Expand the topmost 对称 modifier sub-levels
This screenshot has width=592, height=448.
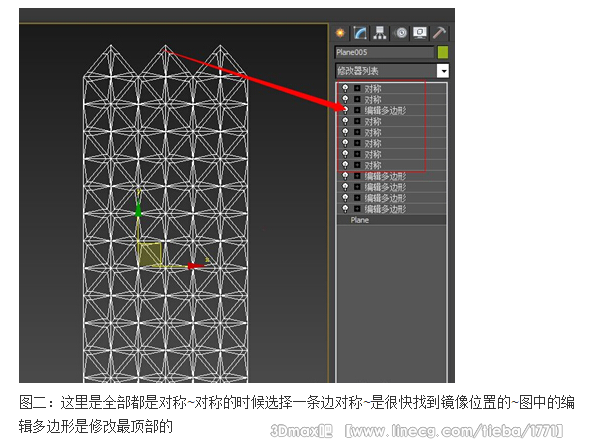357,88
